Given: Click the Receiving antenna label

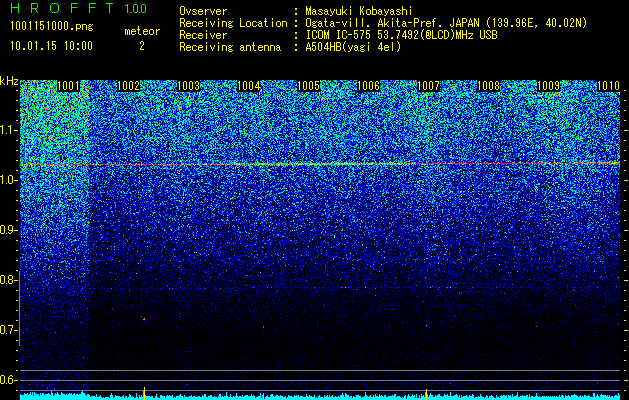Looking at the screenshot, I should pos(230,47).
